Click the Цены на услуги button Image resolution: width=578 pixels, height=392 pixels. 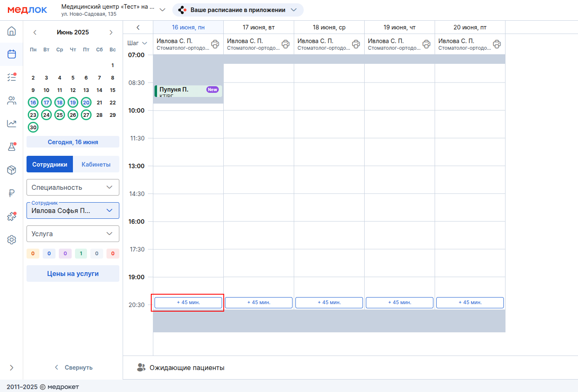[x=73, y=273]
